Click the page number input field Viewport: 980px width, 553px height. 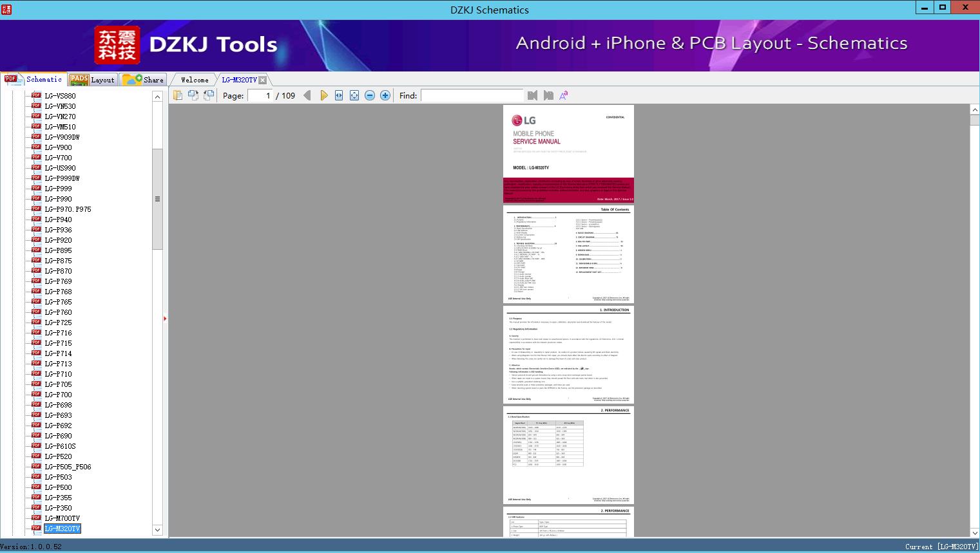tap(260, 95)
